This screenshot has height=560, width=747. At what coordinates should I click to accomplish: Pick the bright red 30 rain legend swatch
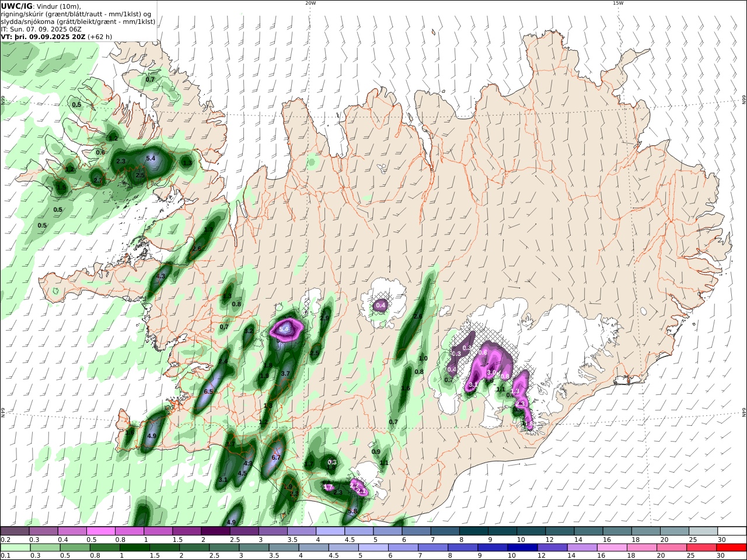(x=732, y=547)
